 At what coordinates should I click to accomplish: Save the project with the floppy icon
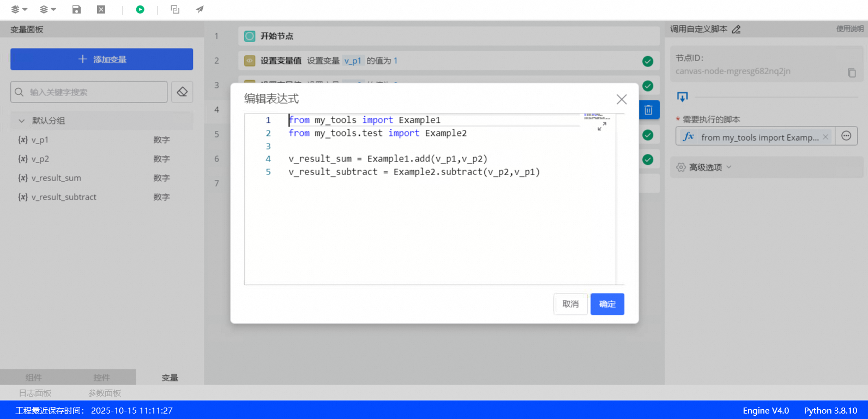[x=76, y=9]
